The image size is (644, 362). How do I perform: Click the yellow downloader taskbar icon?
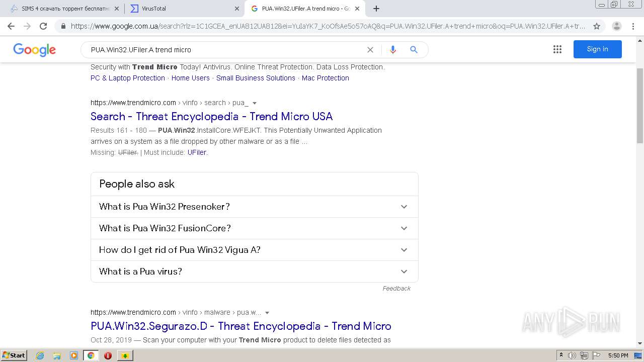pyautogui.click(x=125, y=355)
